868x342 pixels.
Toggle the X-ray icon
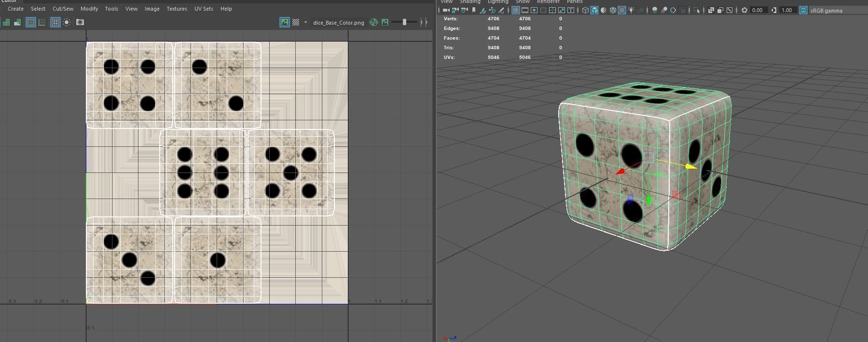(711, 10)
